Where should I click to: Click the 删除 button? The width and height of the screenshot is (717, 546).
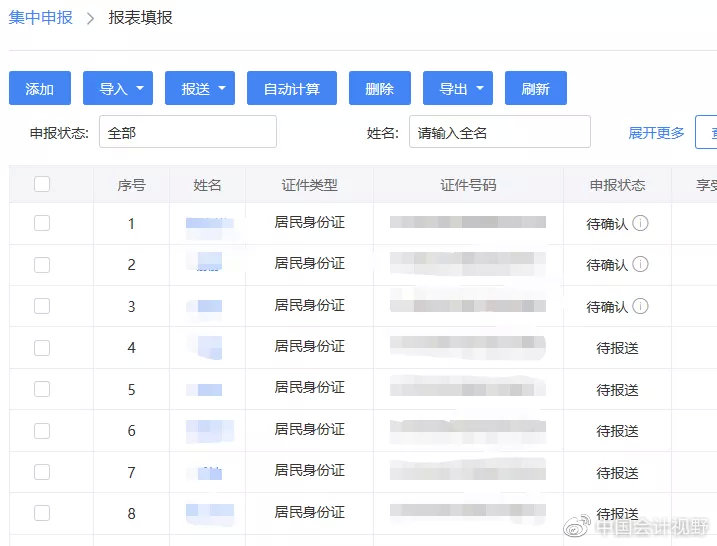[380, 88]
